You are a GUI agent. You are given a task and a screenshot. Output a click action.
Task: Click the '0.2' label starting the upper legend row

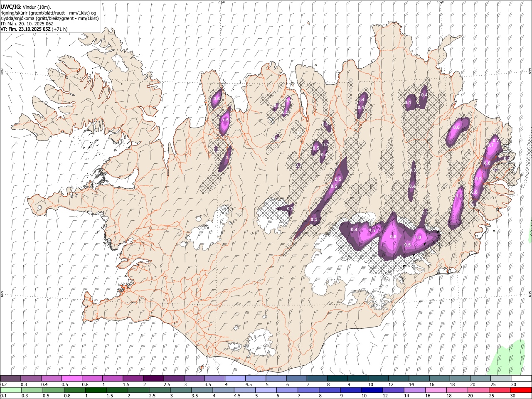pos(3,384)
